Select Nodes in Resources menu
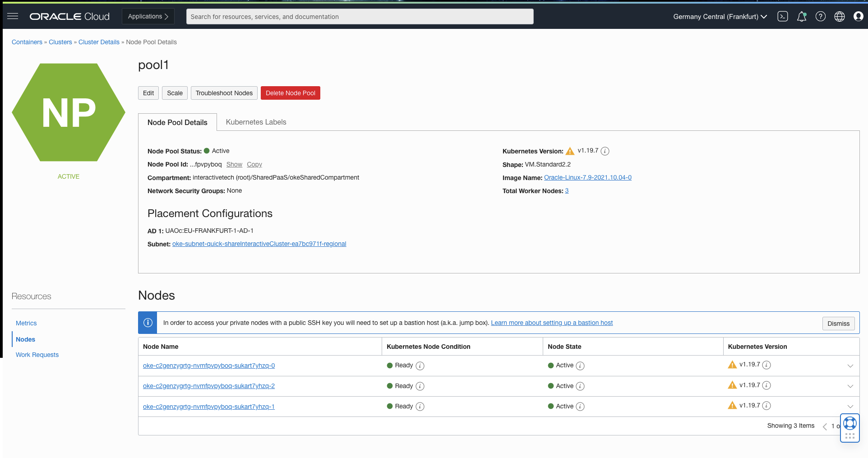The image size is (868, 458). [25, 339]
